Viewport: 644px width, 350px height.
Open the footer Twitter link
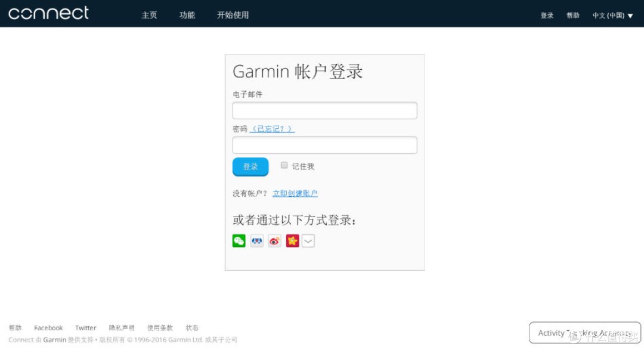[x=85, y=328]
